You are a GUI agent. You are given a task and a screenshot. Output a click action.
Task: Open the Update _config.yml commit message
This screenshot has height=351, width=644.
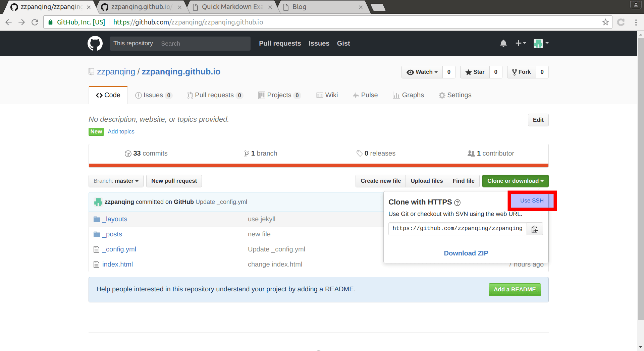[221, 202]
